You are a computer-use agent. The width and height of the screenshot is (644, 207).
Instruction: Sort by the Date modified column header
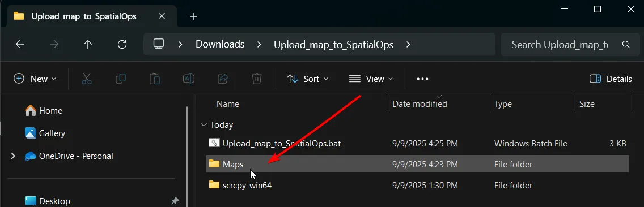[420, 104]
